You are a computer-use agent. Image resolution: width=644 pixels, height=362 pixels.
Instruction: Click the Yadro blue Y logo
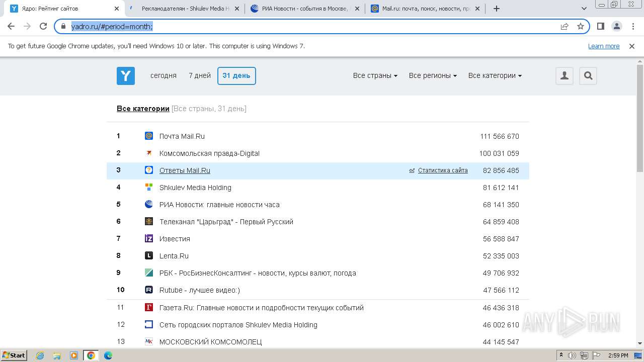tap(126, 76)
